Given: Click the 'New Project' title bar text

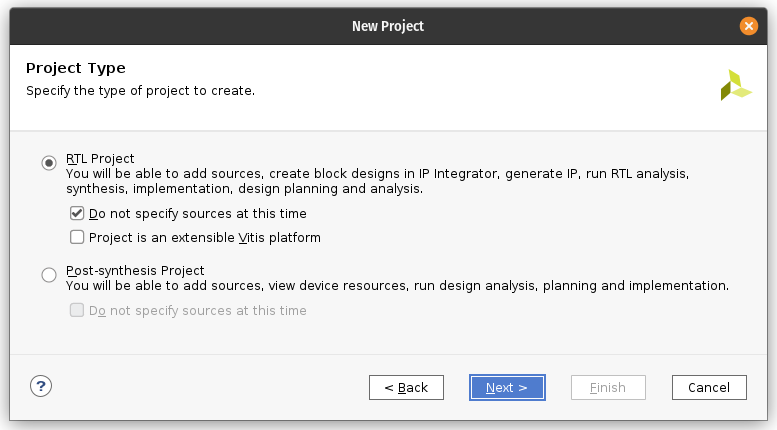Looking at the screenshot, I should click(x=388, y=26).
